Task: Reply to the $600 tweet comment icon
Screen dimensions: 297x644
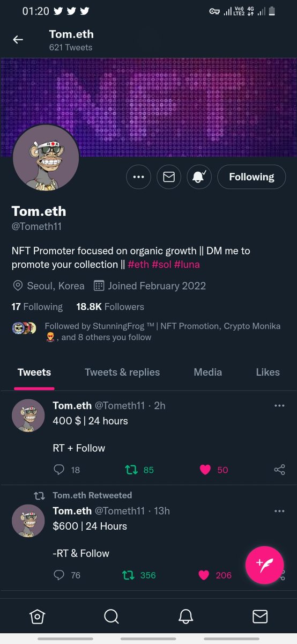Action: (x=60, y=575)
